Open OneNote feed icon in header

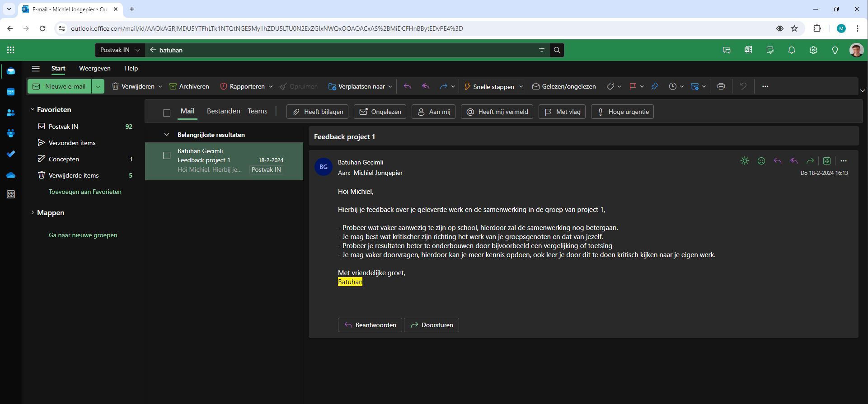pos(748,50)
